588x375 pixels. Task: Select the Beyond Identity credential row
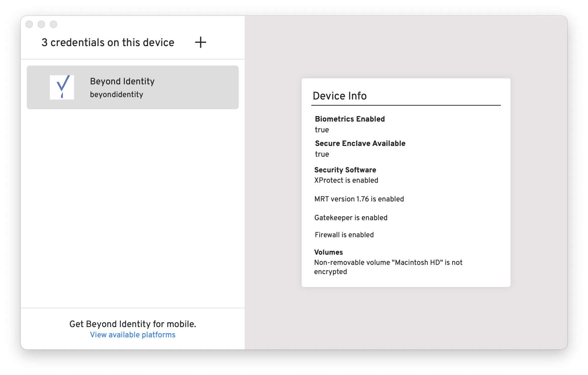click(133, 87)
